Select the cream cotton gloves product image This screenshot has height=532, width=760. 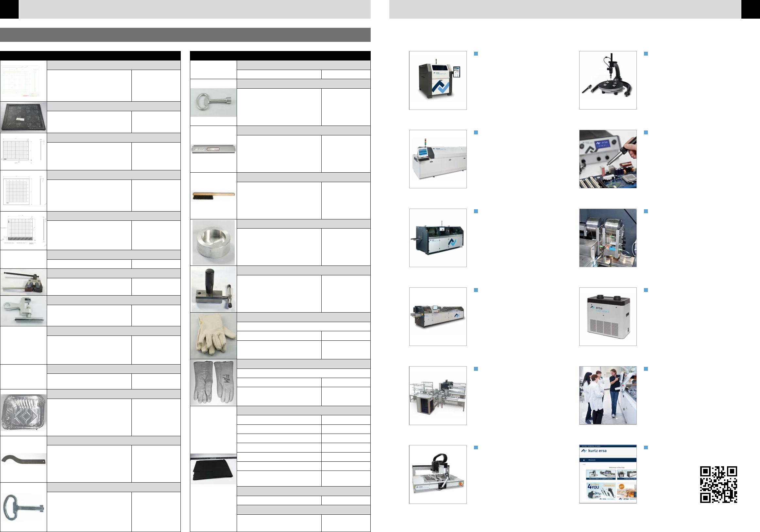point(213,335)
